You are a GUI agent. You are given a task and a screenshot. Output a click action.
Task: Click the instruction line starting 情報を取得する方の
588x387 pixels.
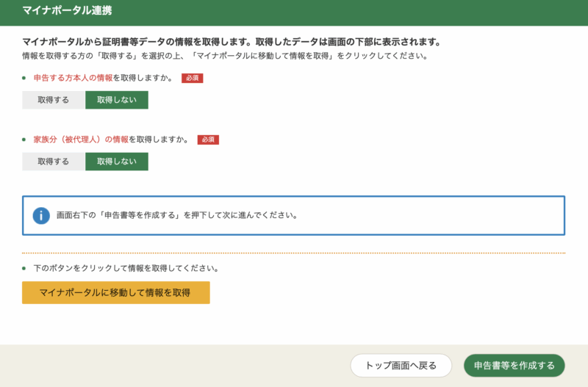(225, 56)
